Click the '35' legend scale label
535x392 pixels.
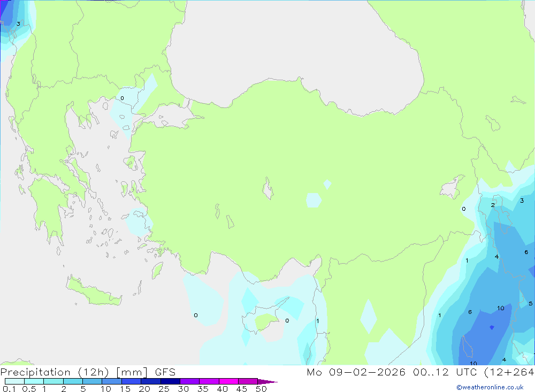tap(203, 389)
